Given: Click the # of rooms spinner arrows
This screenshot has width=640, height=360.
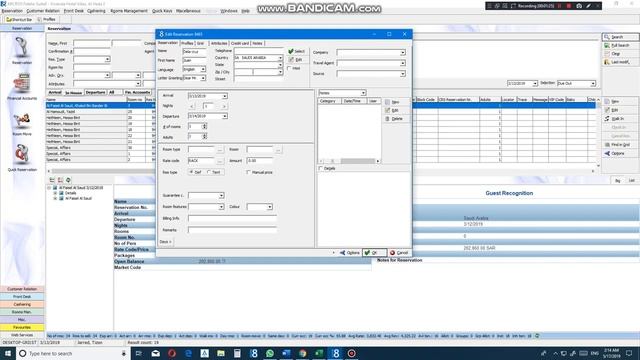Looking at the screenshot, I should pos(204,127).
